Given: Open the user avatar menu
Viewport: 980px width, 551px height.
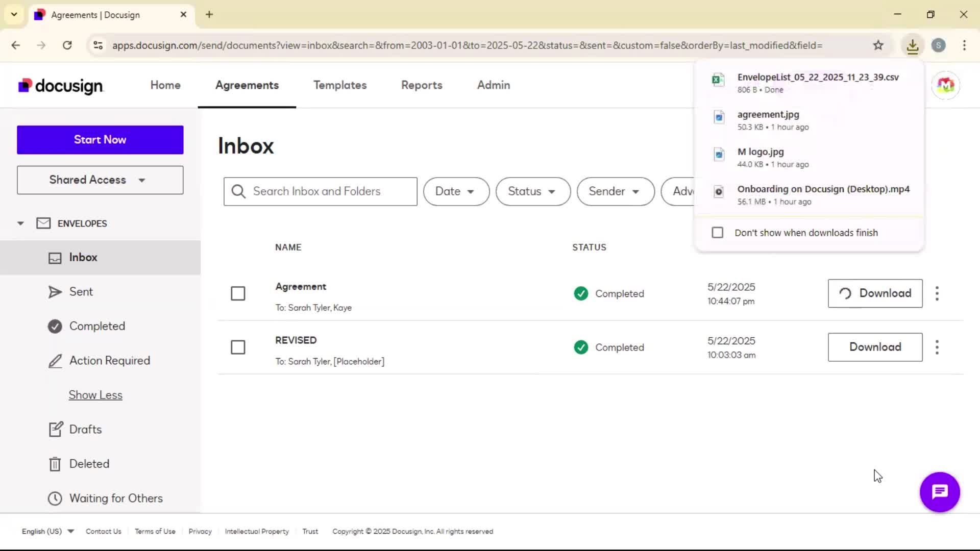Looking at the screenshot, I should pos(945,85).
